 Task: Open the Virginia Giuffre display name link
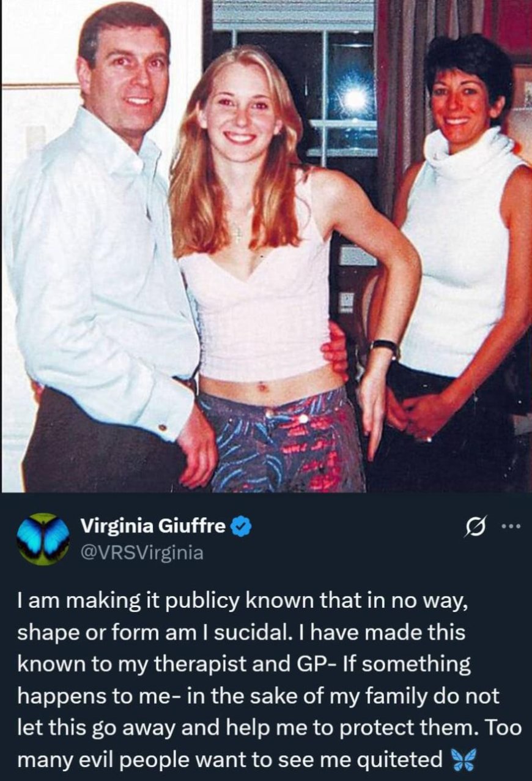click(x=153, y=526)
